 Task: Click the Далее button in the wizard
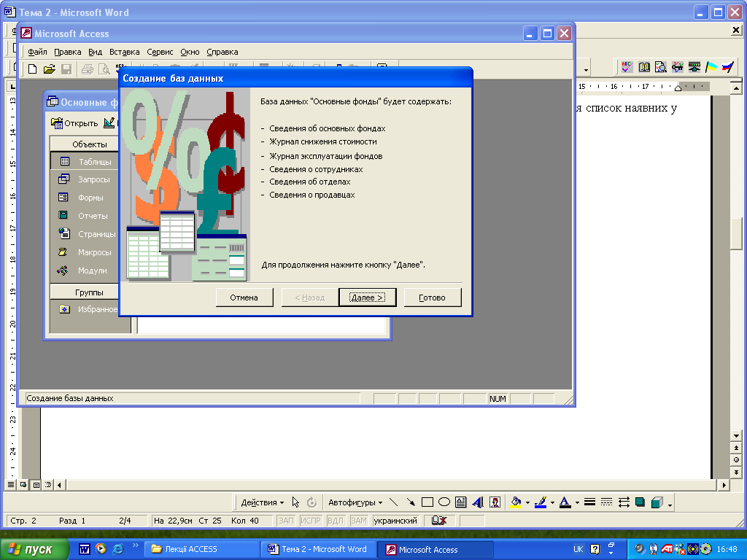pos(368,297)
